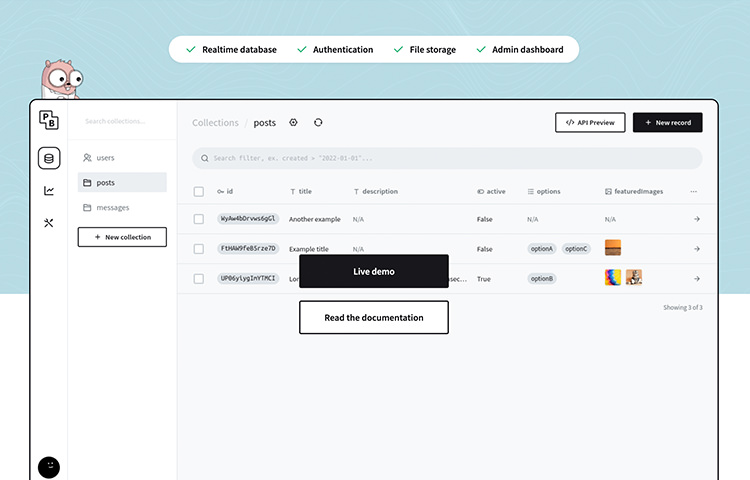Focus the Search filter input field
The image size is (750, 480).
click(x=447, y=158)
